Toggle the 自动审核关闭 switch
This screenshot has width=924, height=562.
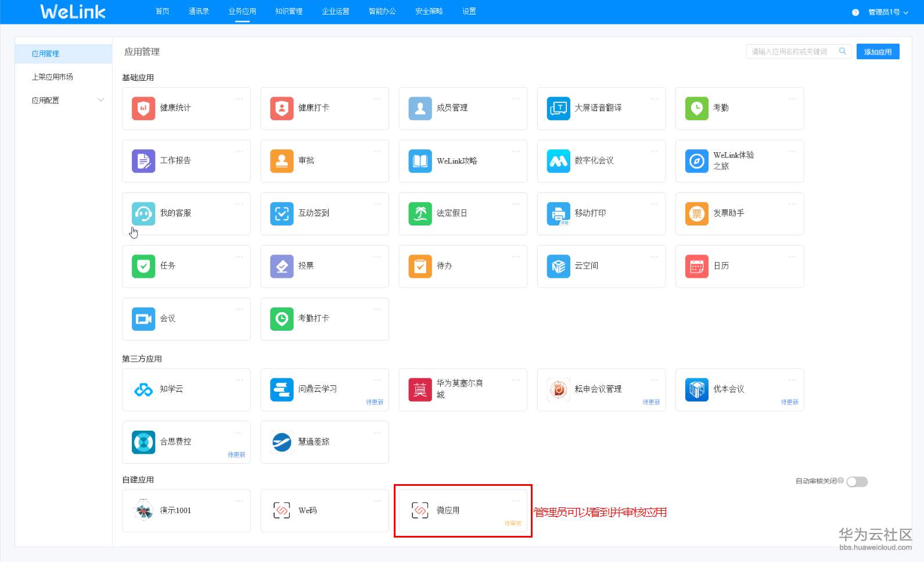coord(857,482)
